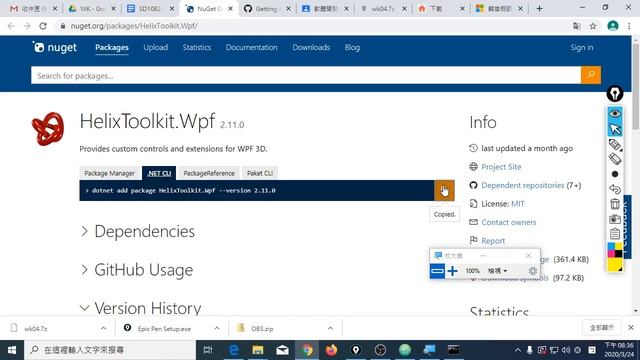Switch to Package Manager tab
Image resolution: width=640 pixels, height=360 pixels.
(x=109, y=173)
